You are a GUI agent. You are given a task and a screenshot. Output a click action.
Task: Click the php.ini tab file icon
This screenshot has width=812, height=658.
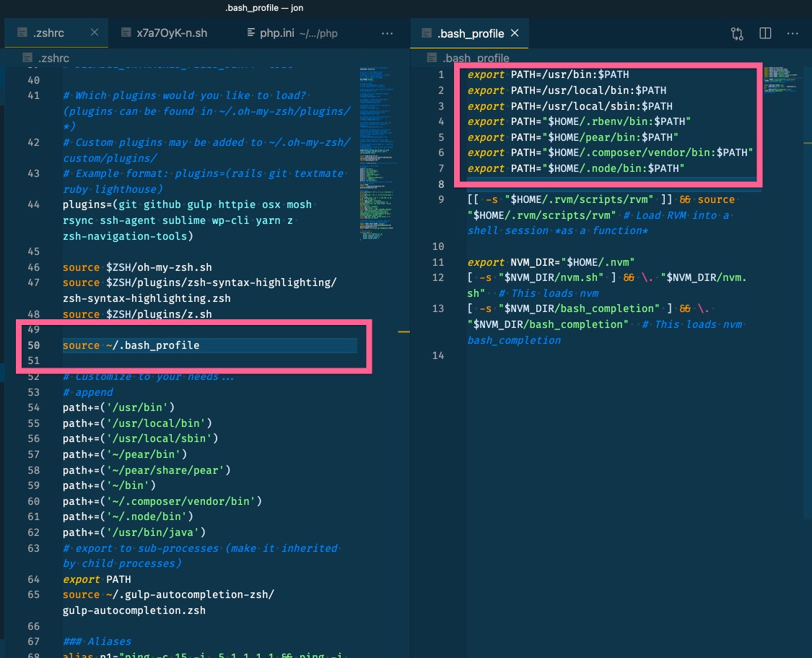pyautogui.click(x=250, y=33)
